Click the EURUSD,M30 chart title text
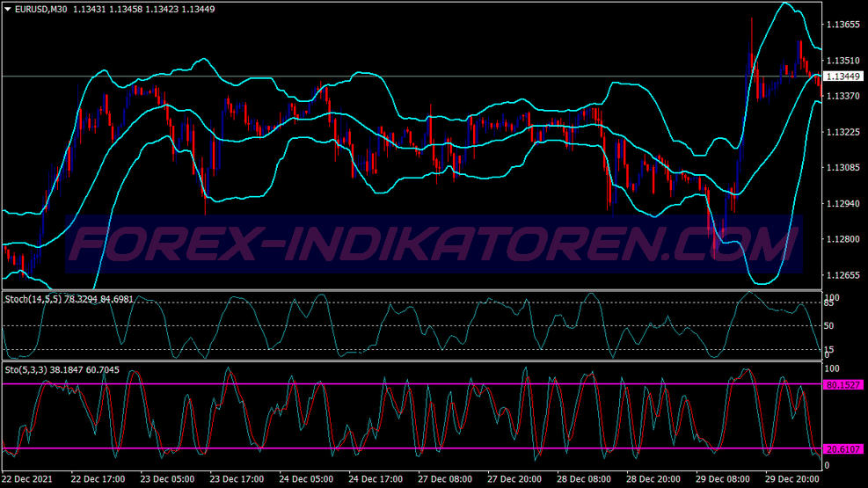This screenshot has height=488, width=868. (40, 9)
